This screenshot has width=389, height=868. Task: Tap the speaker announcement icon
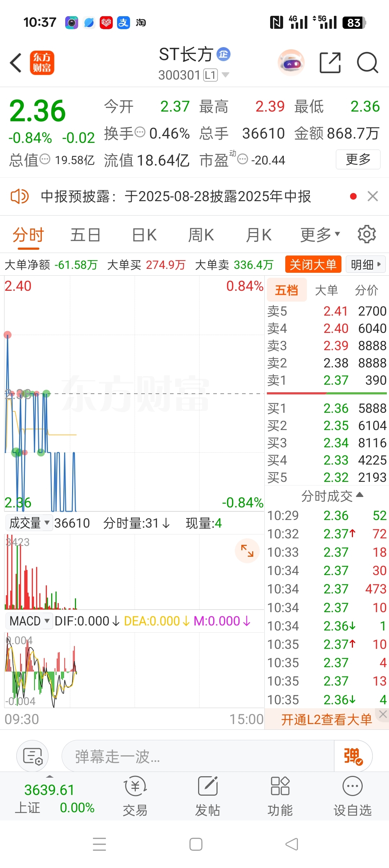coord(19,196)
